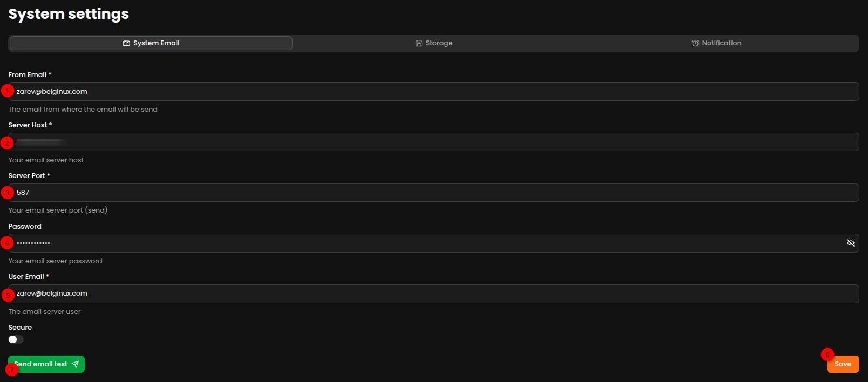Save the system email settings
868x382 pixels.
843,364
